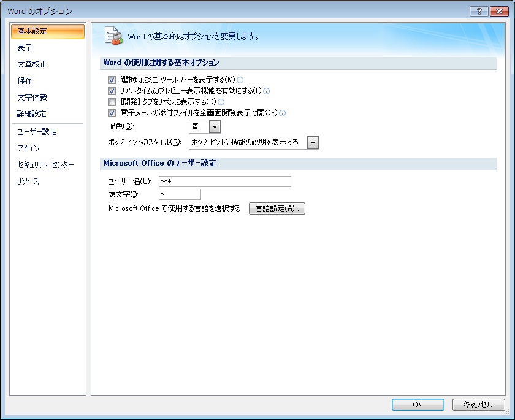
Task: Toggle リアルタイムのプレビュー表示機能を有効にする
Action: coord(113,91)
